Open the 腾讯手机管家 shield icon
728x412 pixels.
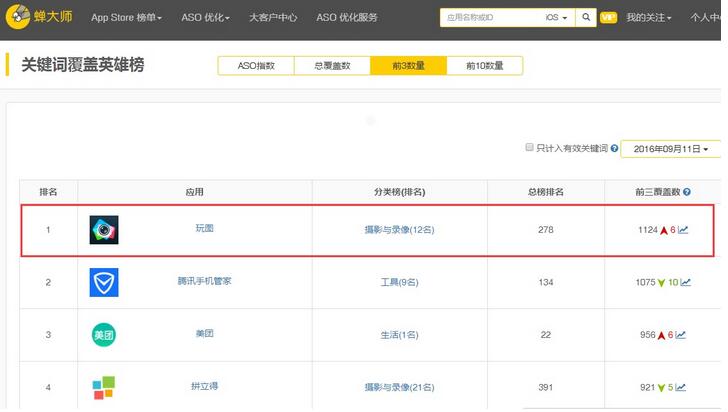pyautogui.click(x=104, y=282)
